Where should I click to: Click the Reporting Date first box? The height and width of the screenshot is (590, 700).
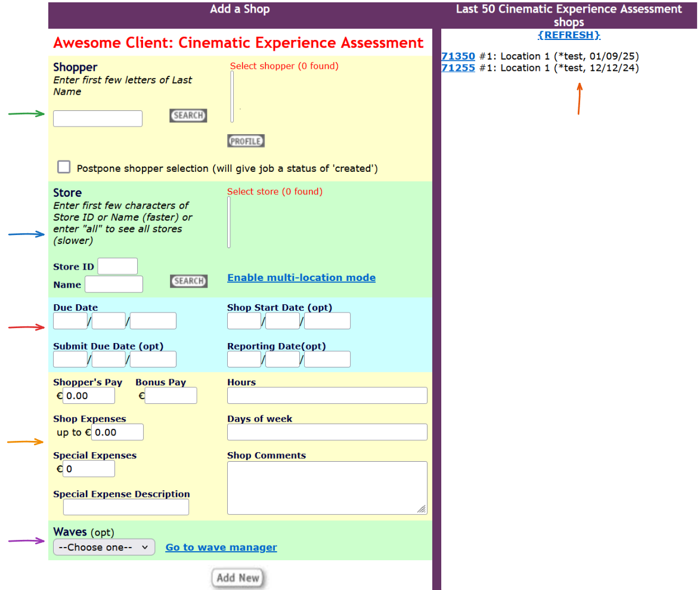(x=244, y=359)
